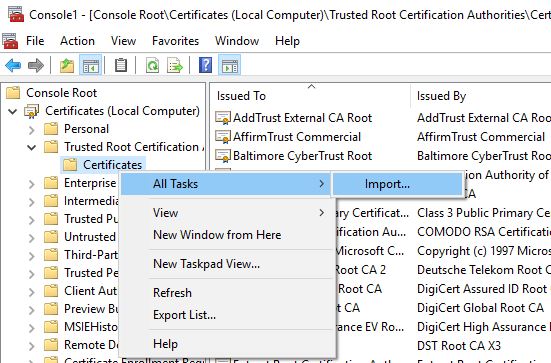Click the Export List toolbar icon
The width and height of the screenshot is (551, 363).
pos(175,65)
